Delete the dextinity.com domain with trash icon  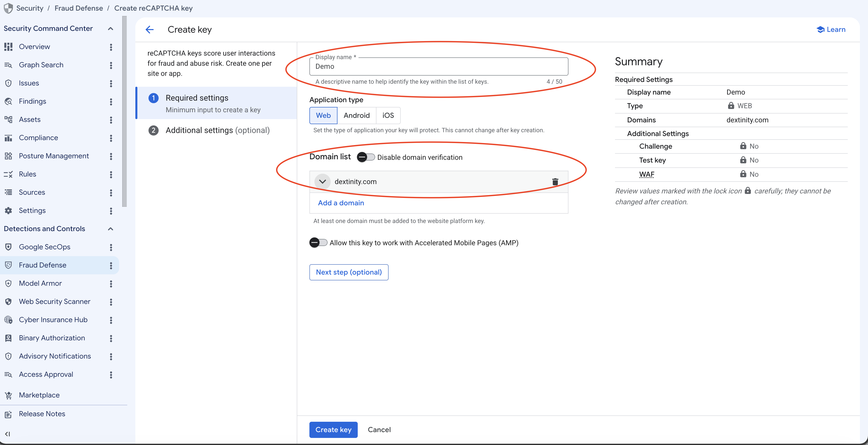click(x=555, y=182)
